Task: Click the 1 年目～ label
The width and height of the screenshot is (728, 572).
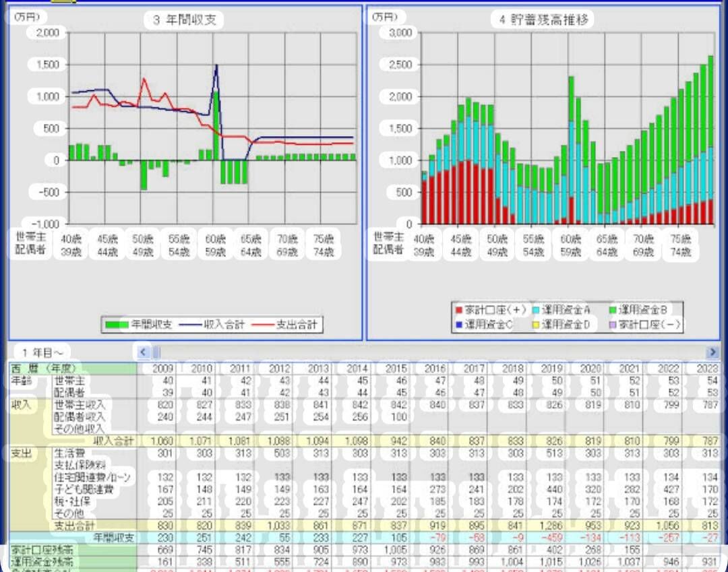Action: (42, 352)
